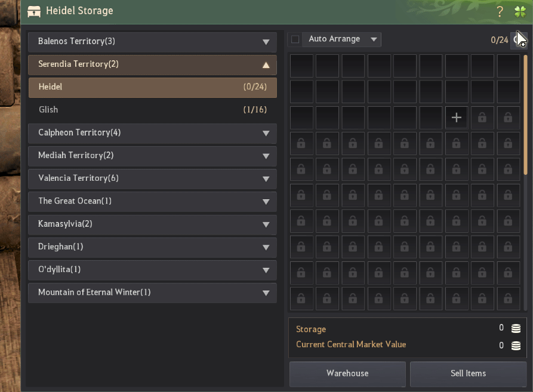
Task: Enable the Auto Arrange checkbox
Action: (x=295, y=39)
